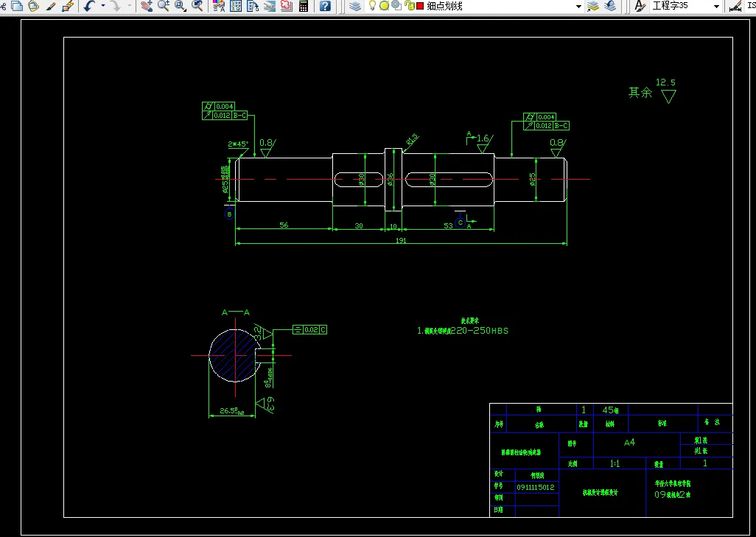
Task: Open the Properties palette icon
Action: (x=218, y=6)
